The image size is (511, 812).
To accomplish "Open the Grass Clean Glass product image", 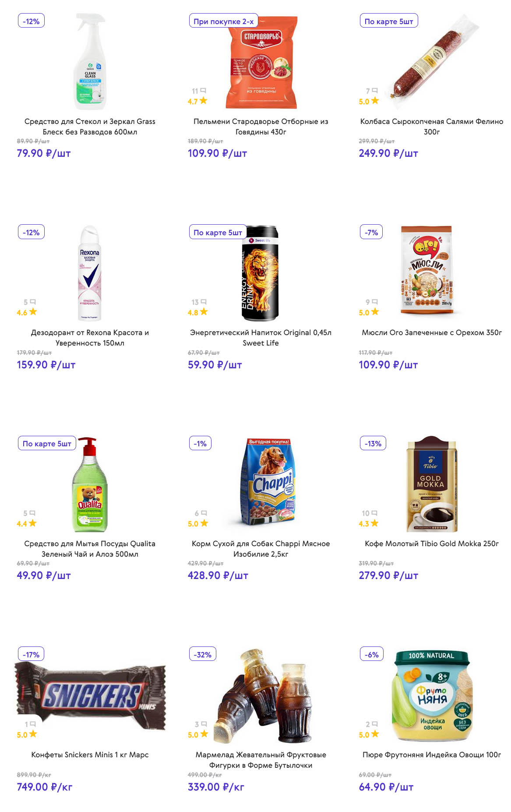I will (90, 61).
